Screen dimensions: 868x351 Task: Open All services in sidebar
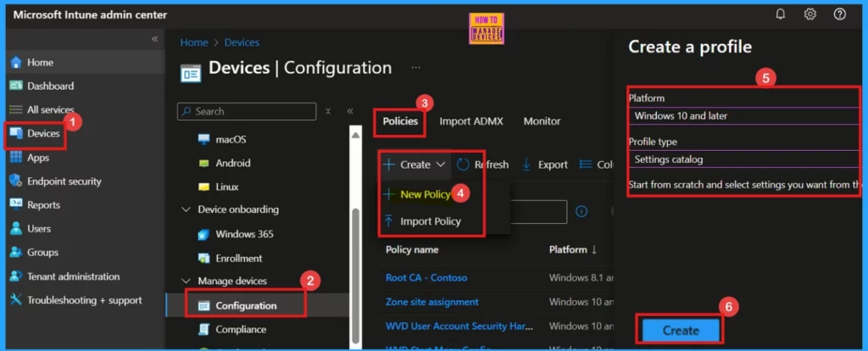50,109
